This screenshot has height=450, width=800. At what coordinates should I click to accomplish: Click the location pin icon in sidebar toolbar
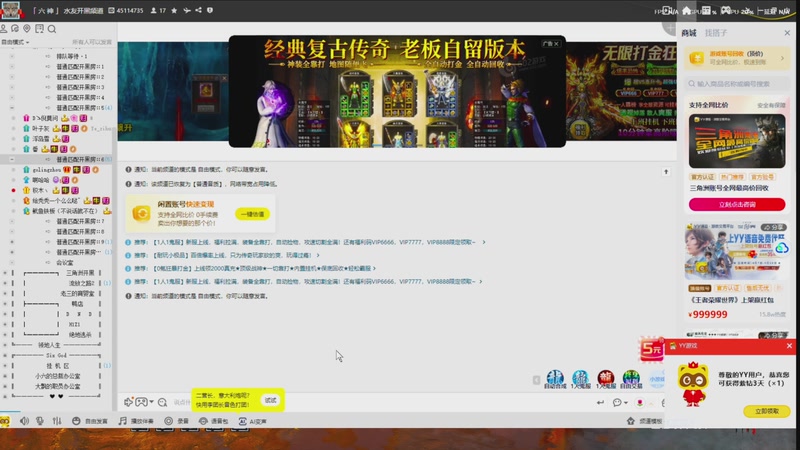(27, 29)
